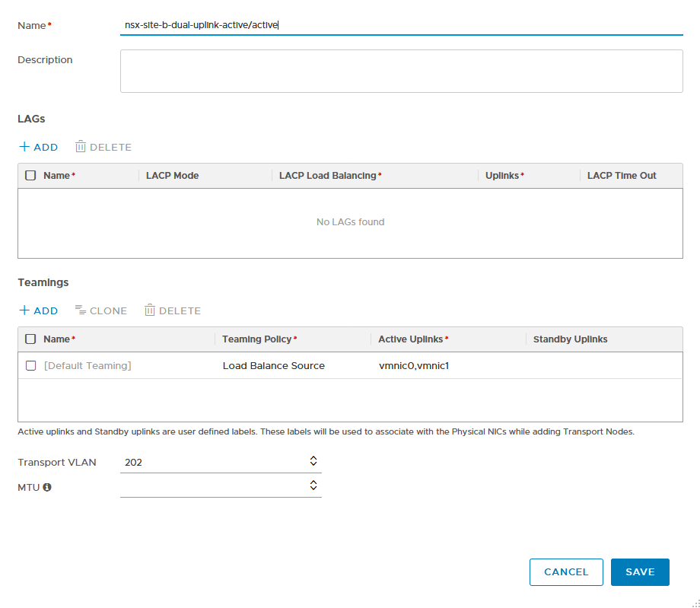
Task: Click the Teaming Policy column header
Action: point(259,339)
